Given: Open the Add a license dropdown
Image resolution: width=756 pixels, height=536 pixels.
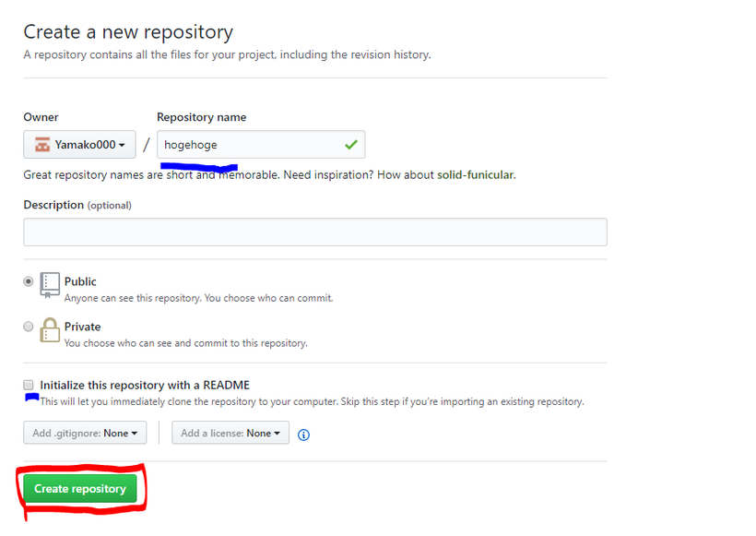Looking at the screenshot, I should coord(230,433).
